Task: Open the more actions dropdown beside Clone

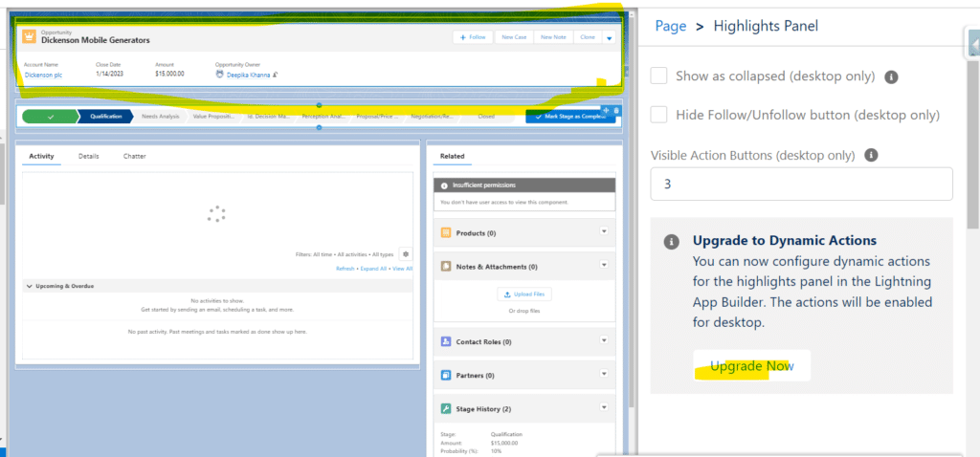Action: (x=609, y=37)
